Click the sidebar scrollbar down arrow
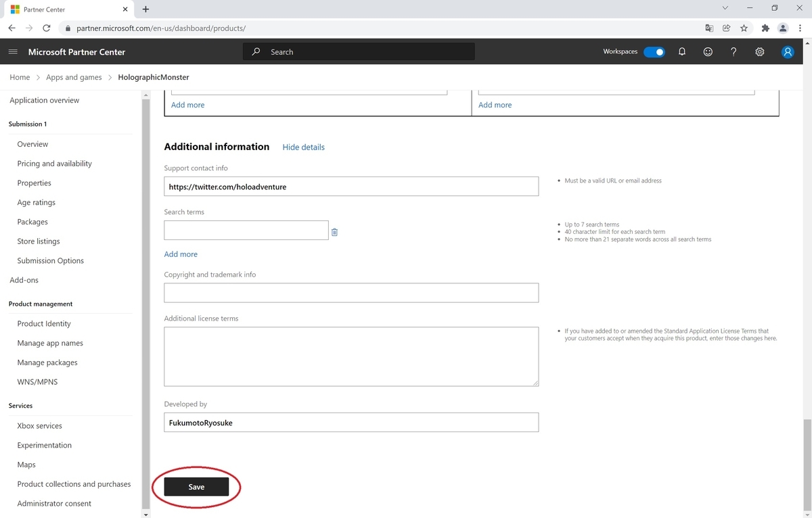The height and width of the screenshot is (518, 812). click(145, 515)
